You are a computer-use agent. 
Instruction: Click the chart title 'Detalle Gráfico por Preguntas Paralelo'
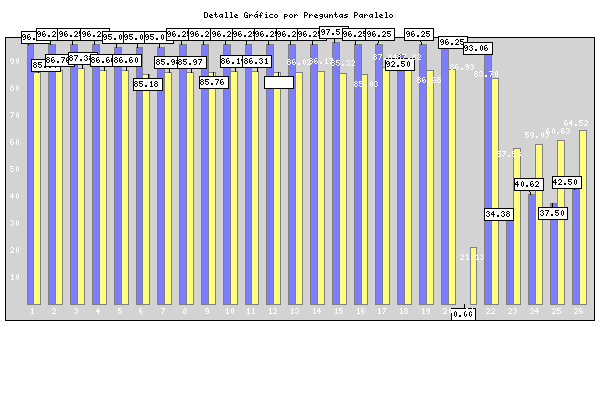[x=298, y=15]
